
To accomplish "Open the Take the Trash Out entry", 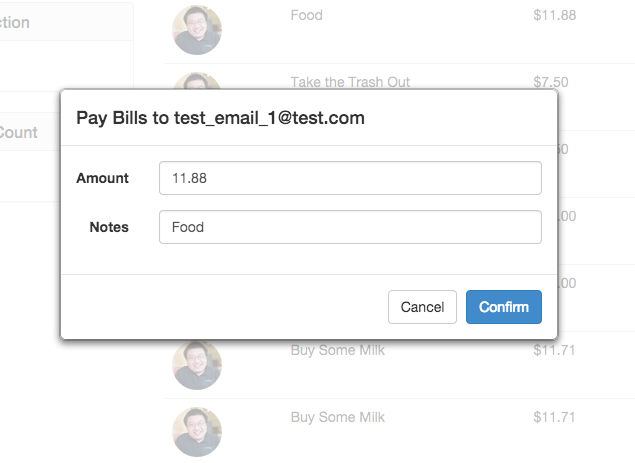I will point(350,82).
